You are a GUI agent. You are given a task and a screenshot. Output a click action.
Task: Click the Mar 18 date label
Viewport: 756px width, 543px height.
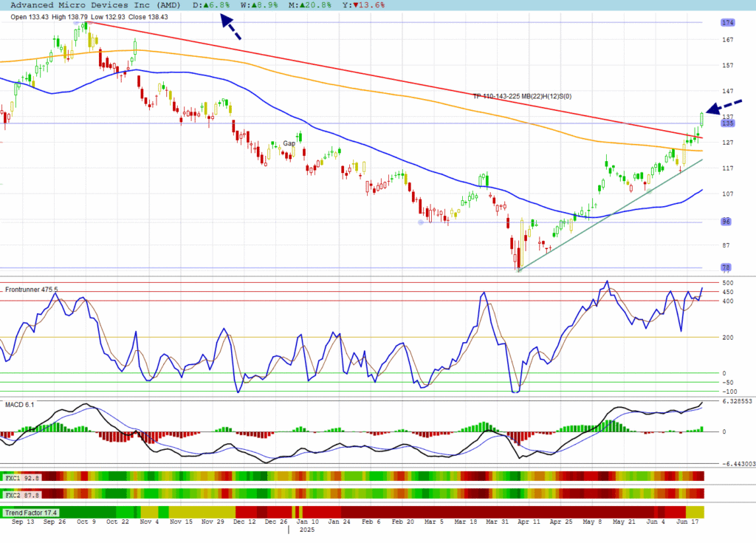466,522
